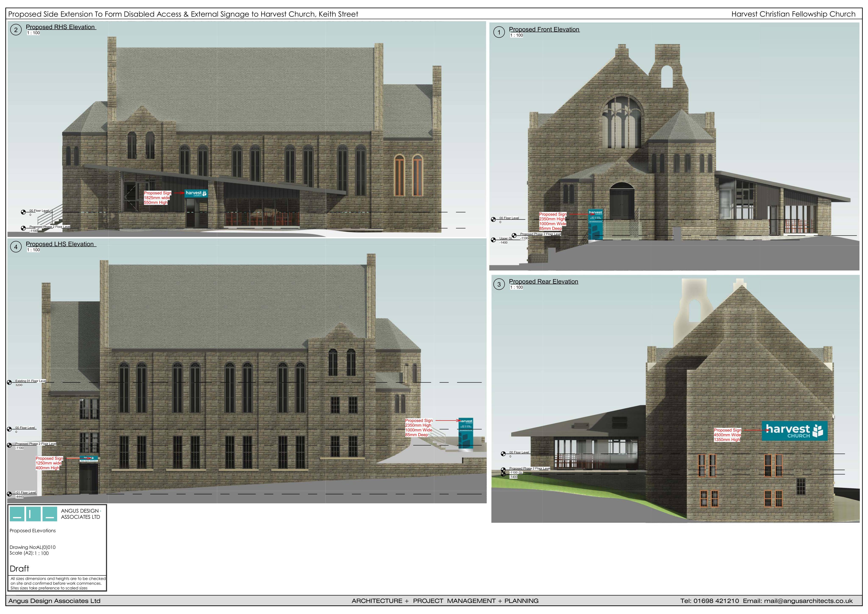Click the "Proposed Rear Elevation" view title
868x614 pixels.
click(x=543, y=282)
